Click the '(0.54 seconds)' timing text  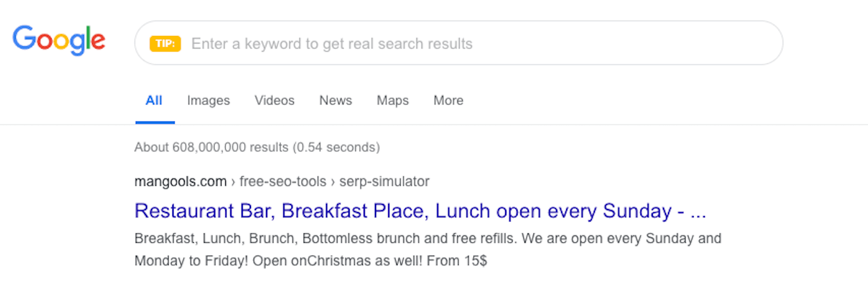(335, 148)
